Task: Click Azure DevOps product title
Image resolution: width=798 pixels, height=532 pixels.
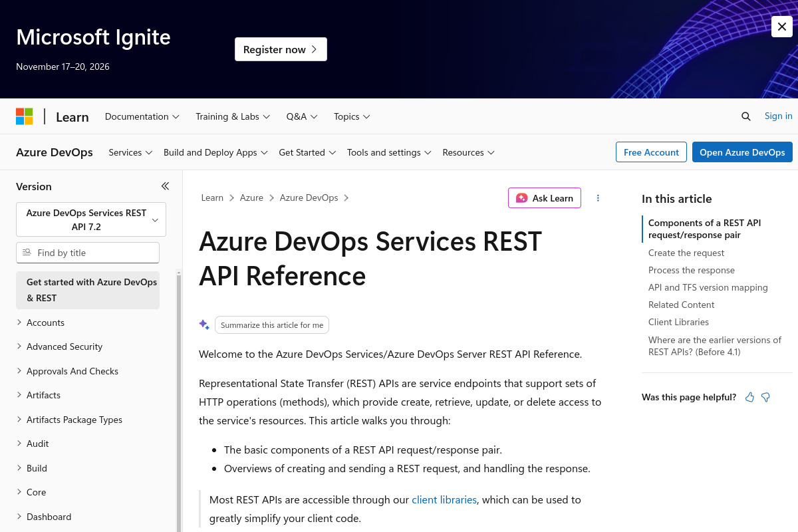Action: click(55, 152)
